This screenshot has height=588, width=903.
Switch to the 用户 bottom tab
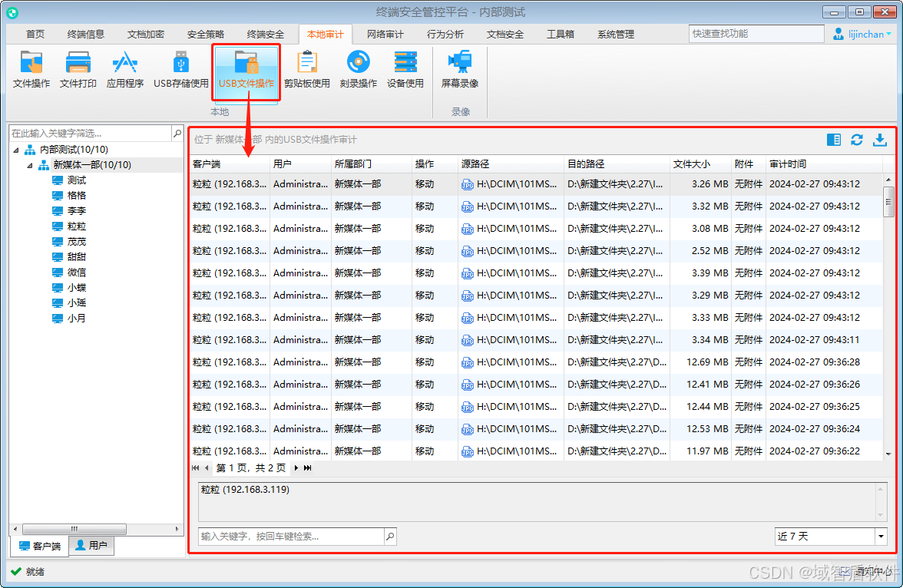click(x=91, y=545)
